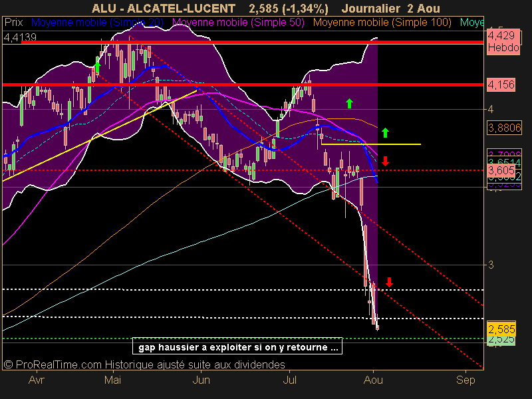Screen dimensions: 532x399
Task: Click the ProRealTime.com copyright text
Action: click(144, 364)
